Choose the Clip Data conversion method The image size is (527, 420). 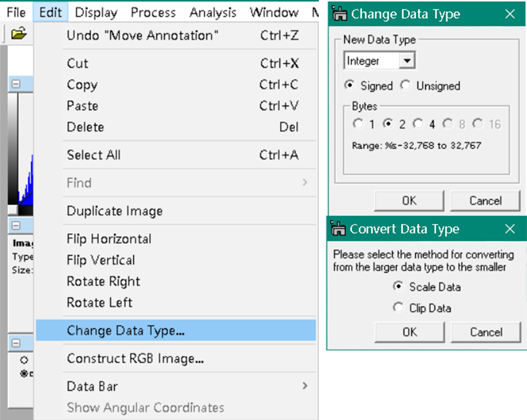point(398,307)
